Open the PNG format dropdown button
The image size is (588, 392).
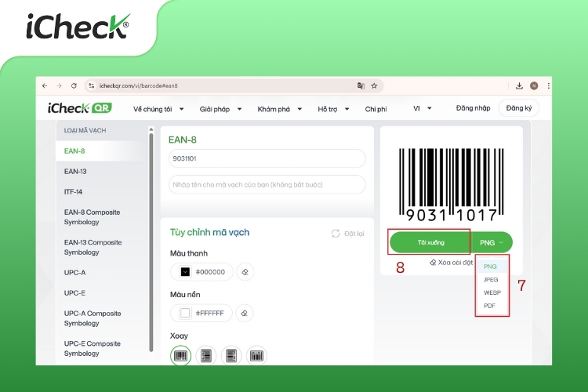tap(492, 243)
